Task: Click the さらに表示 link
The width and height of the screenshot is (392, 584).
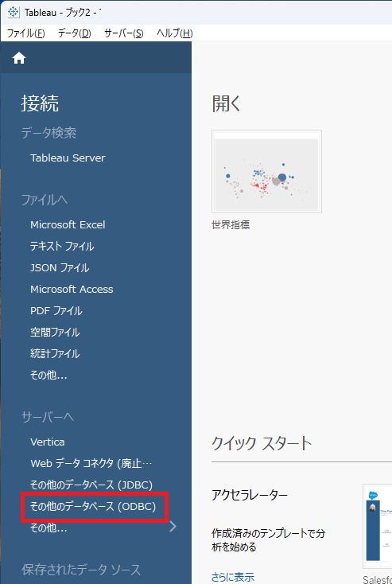Action: click(233, 578)
